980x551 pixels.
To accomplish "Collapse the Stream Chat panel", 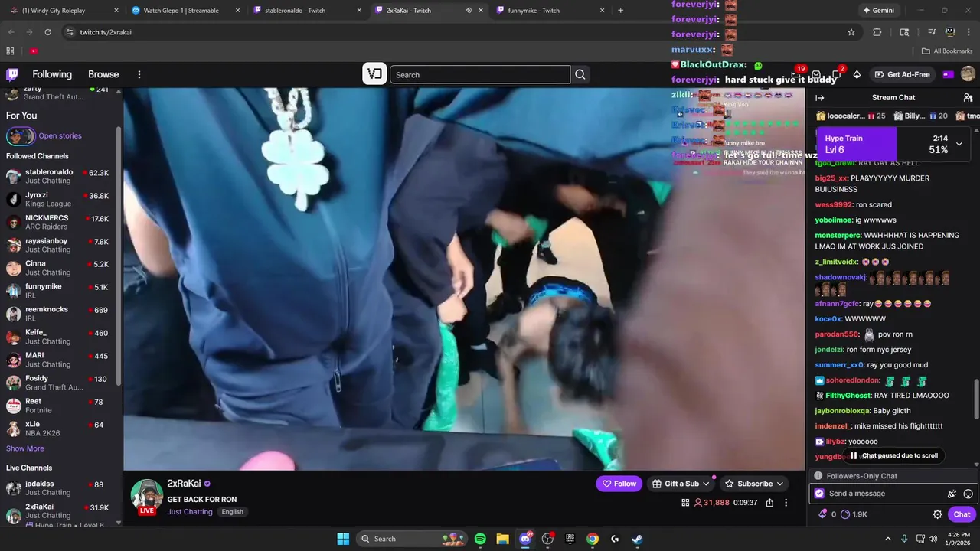I will [x=819, y=97].
